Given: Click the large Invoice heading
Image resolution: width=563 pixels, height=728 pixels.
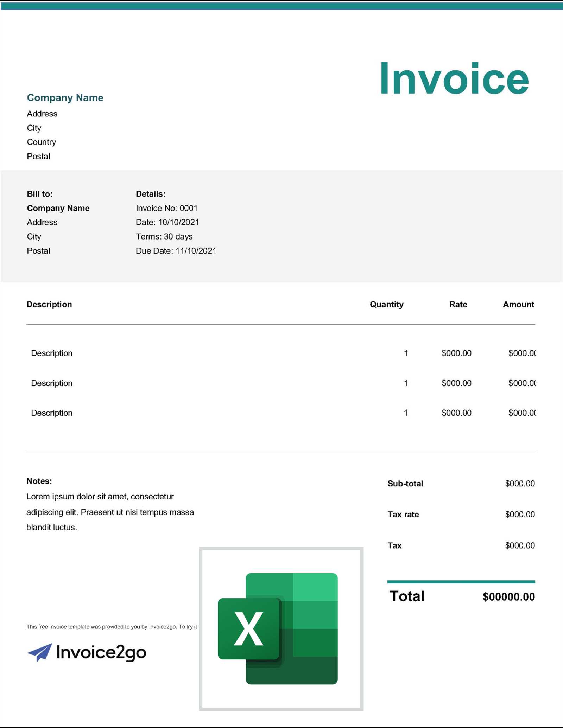Looking at the screenshot, I should (454, 78).
